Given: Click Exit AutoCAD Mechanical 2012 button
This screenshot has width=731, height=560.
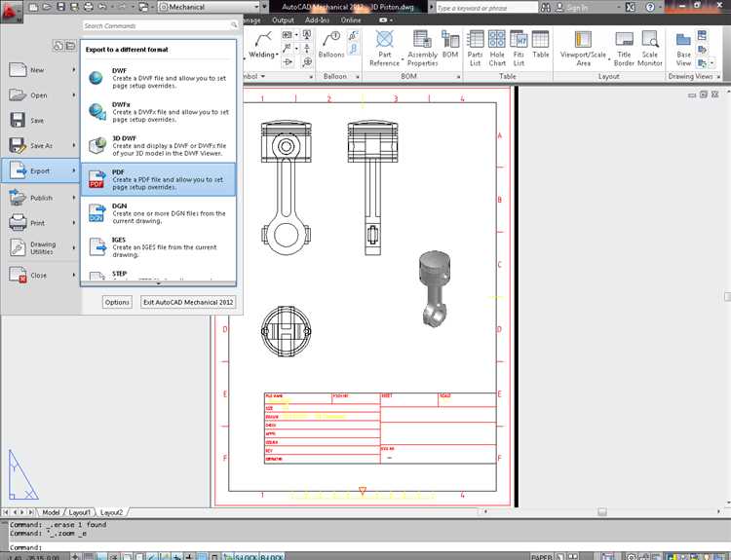Looking at the screenshot, I should click(188, 302).
